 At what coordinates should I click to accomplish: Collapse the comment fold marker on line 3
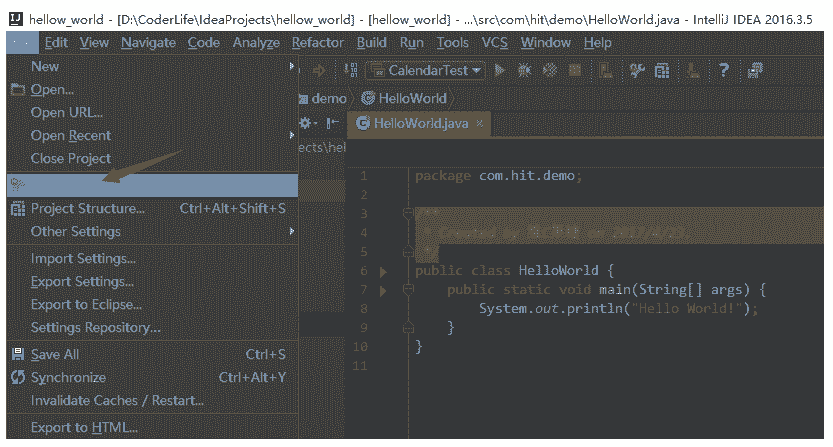pyautogui.click(x=408, y=213)
